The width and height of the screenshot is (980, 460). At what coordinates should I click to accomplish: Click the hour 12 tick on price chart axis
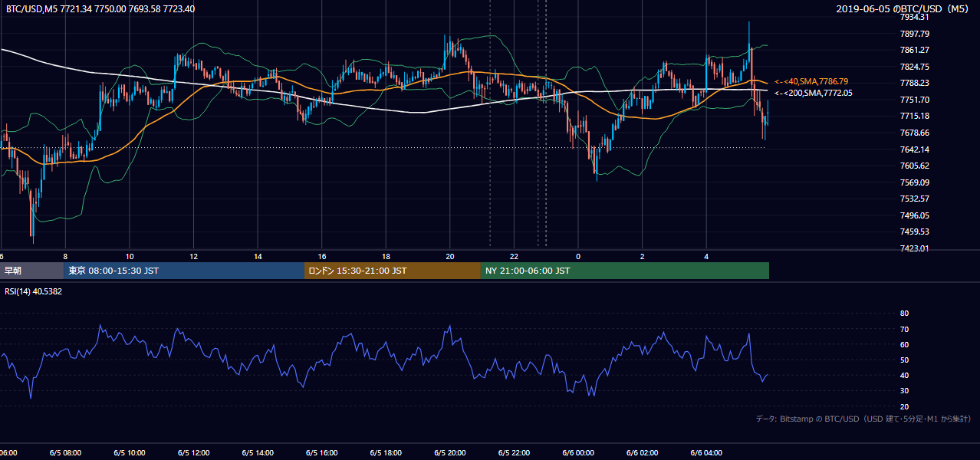194,257
